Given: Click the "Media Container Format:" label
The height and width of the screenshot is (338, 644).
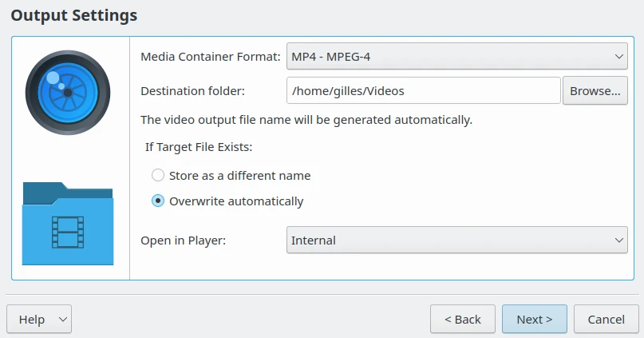Looking at the screenshot, I should coord(211,57).
